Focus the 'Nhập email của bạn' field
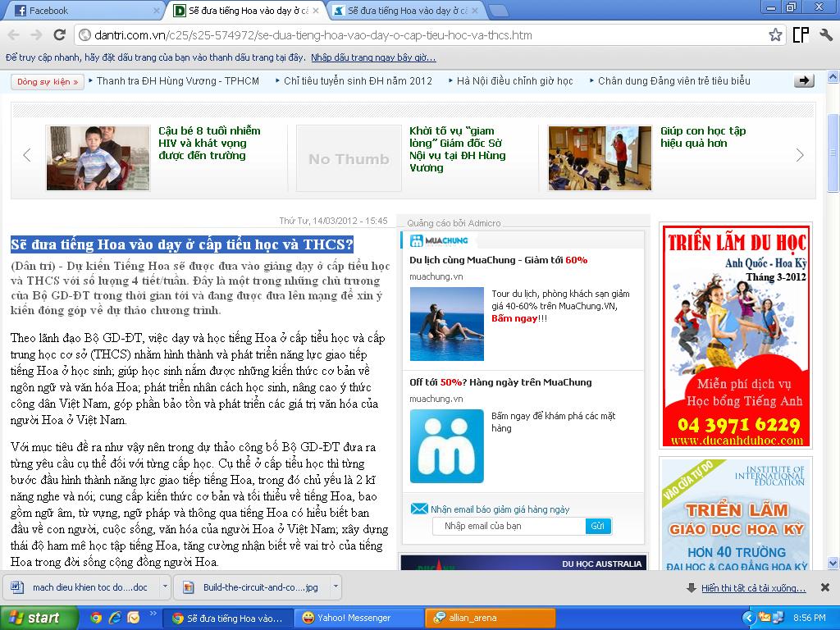The image size is (840, 630). coord(509,526)
